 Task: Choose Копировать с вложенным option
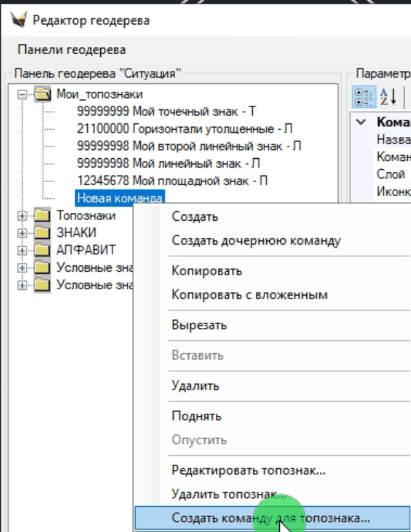click(249, 295)
